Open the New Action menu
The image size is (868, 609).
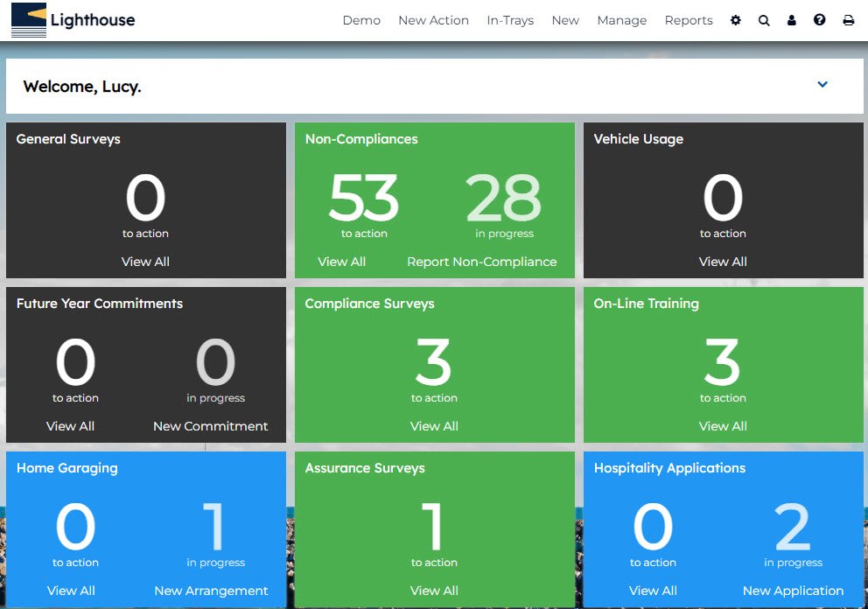(433, 20)
